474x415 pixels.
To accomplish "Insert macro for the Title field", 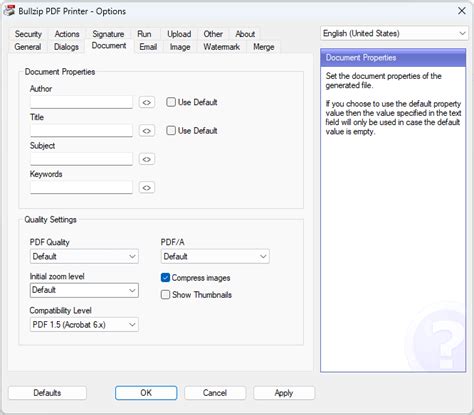I will click(x=147, y=131).
